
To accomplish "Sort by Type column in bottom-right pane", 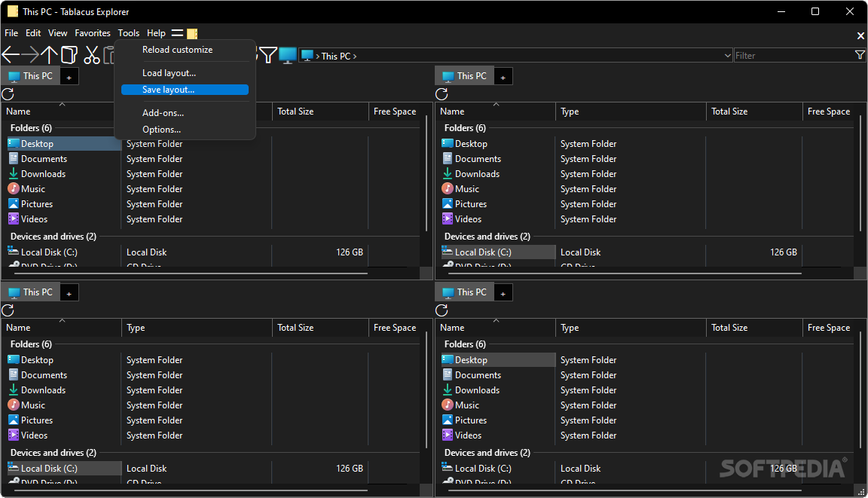I will tap(631, 328).
